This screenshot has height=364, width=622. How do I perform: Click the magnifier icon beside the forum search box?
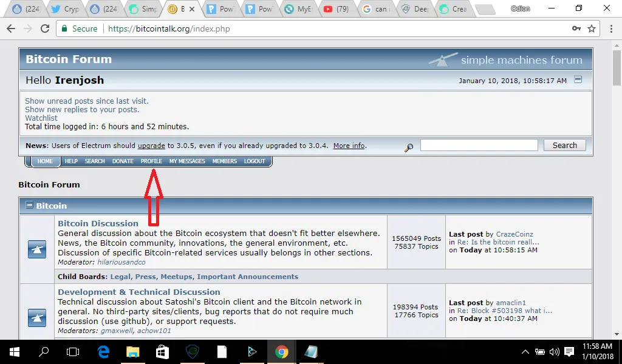[409, 148]
